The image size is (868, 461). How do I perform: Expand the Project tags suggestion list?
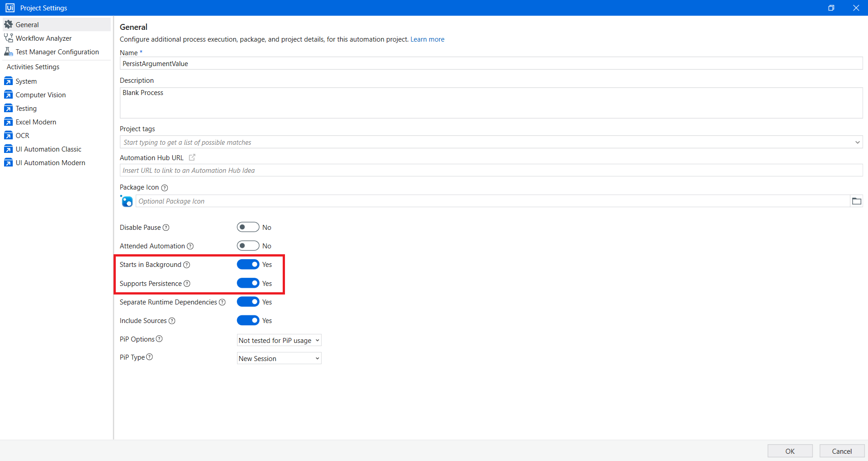coord(857,142)
